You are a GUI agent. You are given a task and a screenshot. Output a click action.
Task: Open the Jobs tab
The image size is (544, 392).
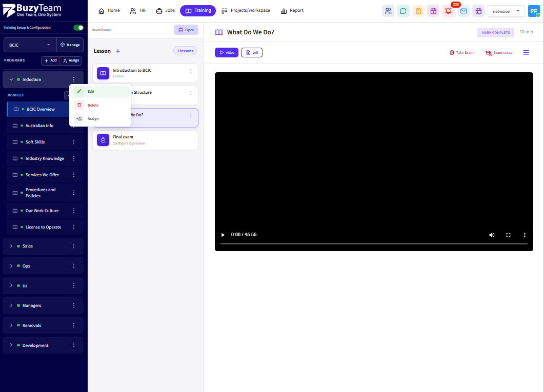coord(166,11)
